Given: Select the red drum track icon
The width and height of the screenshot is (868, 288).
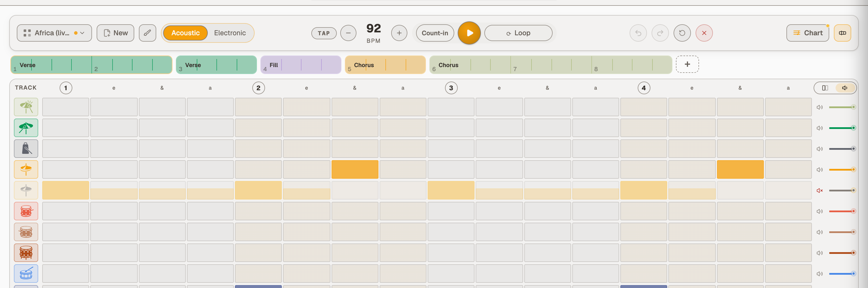Looking at the screenshot, I should [26, 211].
